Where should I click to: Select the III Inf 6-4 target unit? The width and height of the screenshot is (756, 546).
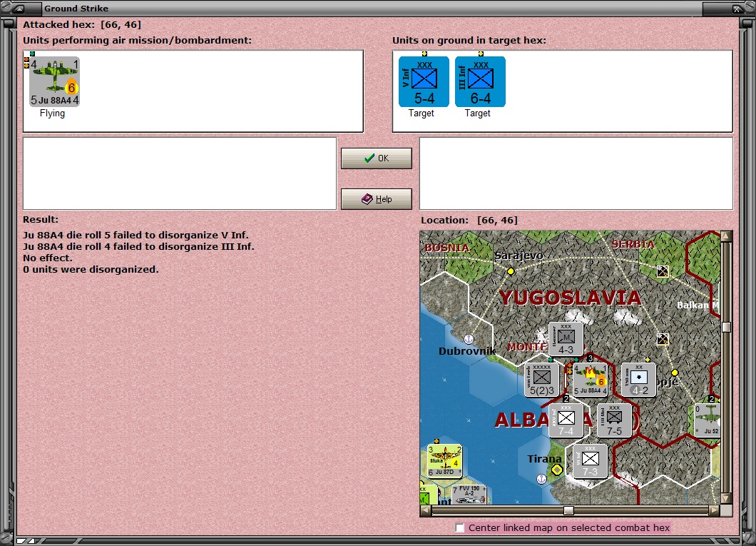(480, 81)
